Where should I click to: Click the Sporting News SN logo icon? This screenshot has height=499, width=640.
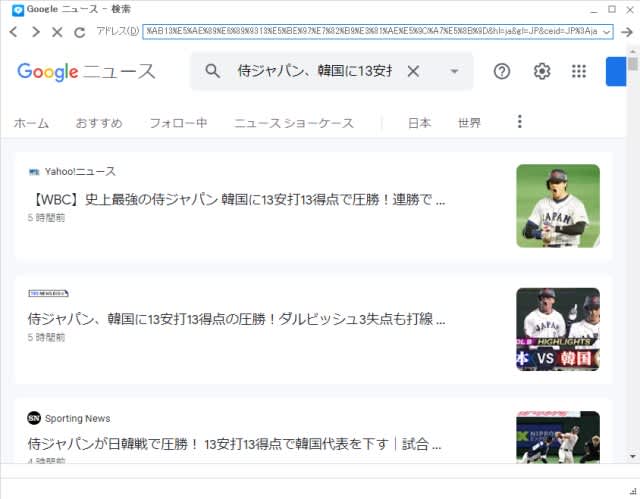pos(34,418)
